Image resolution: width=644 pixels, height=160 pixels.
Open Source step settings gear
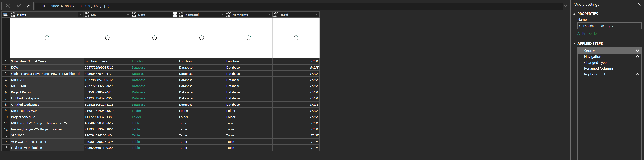(637, 51)
